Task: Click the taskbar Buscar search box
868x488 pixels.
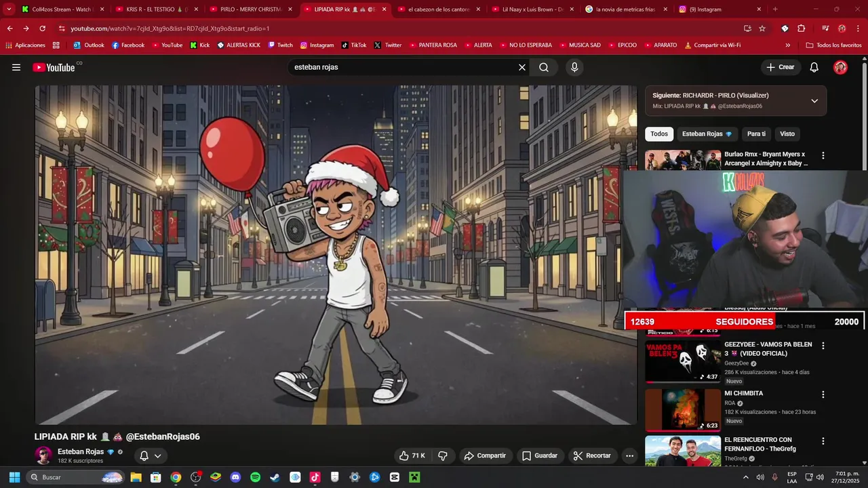Action: [77, 477]
